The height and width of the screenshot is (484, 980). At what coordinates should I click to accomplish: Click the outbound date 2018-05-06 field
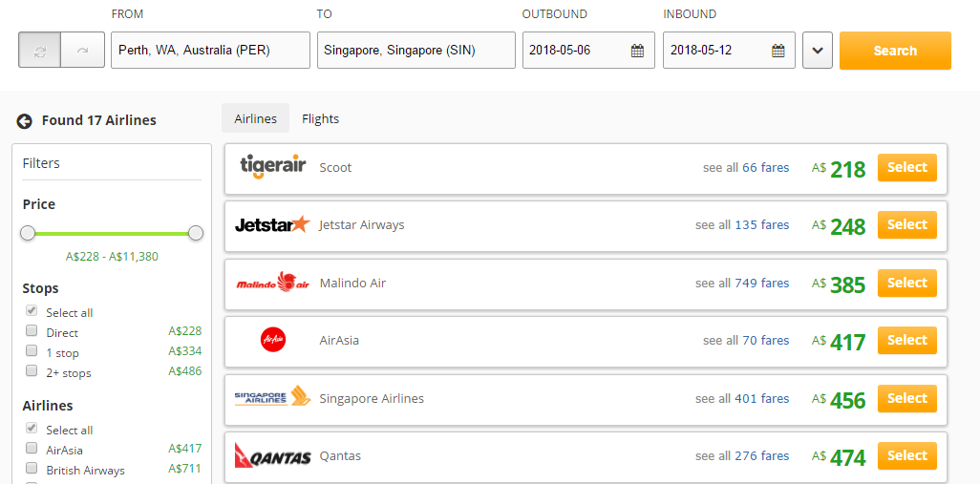[588, 51]
